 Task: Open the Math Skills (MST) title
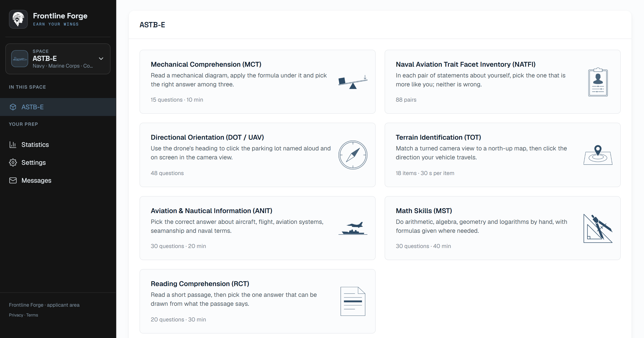tap(424, 211)
